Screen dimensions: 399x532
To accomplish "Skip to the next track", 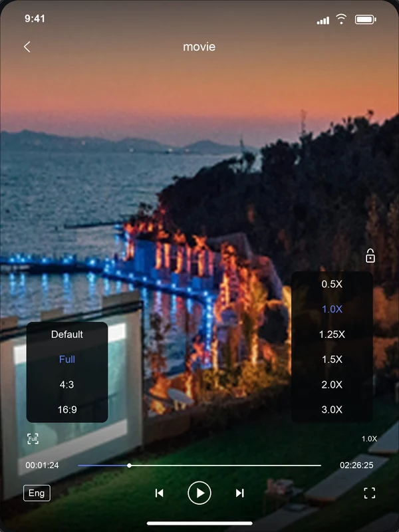I will tap(240, 493).
